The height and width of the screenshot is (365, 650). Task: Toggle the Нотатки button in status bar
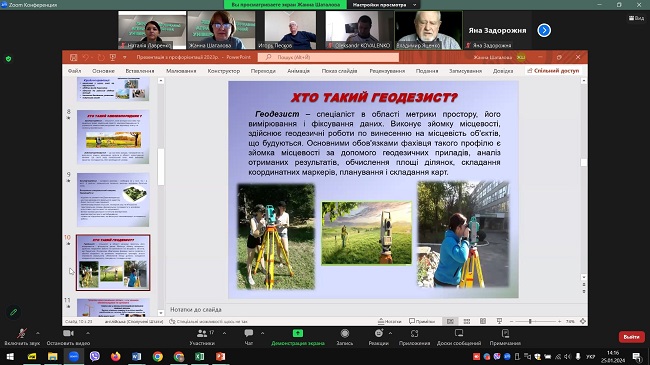pyautogui.click(x=390, y=321)
